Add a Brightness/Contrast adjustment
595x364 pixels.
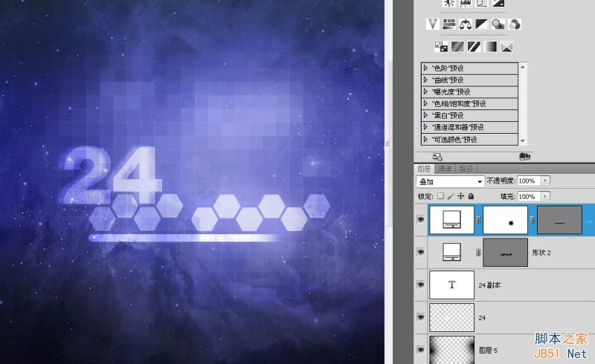point(449,3)
